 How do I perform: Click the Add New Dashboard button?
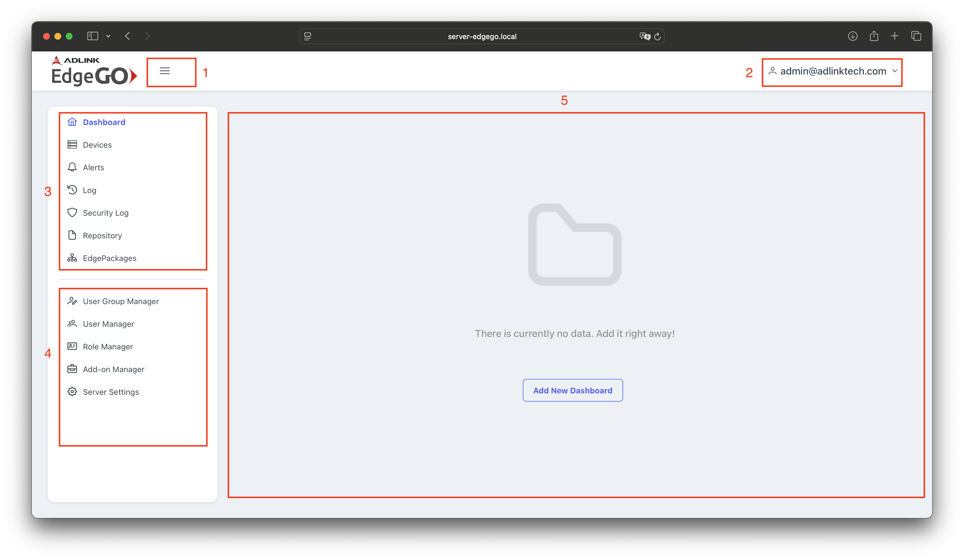[573, 390]
